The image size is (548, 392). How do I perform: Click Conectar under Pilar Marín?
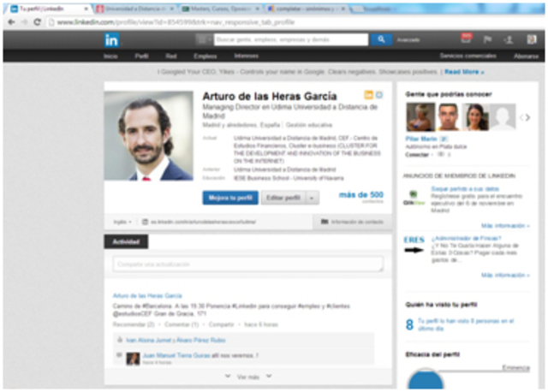417,154
